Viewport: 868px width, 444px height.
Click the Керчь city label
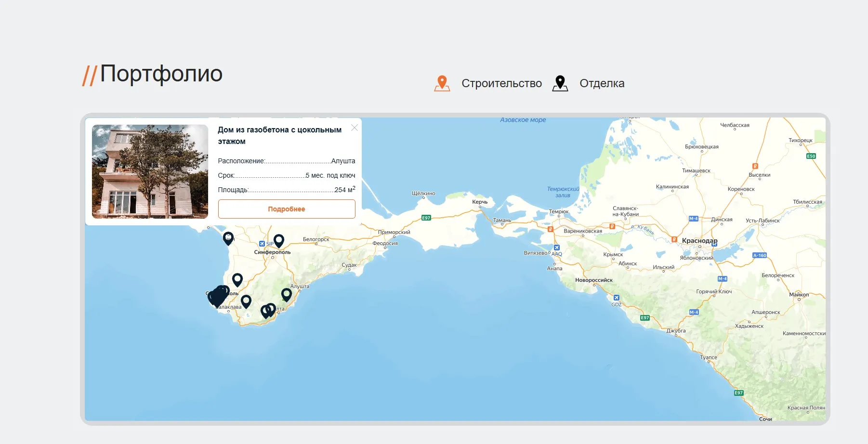click(480, 202)
